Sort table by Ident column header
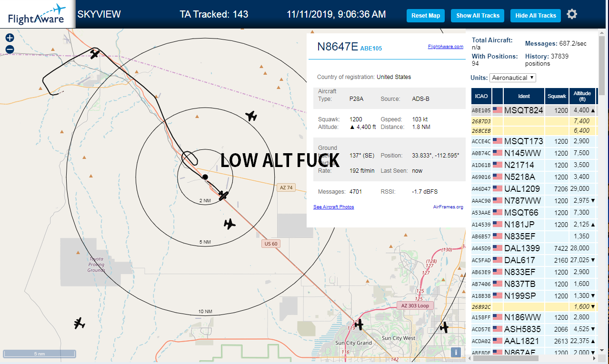 [x=524, y=96]
